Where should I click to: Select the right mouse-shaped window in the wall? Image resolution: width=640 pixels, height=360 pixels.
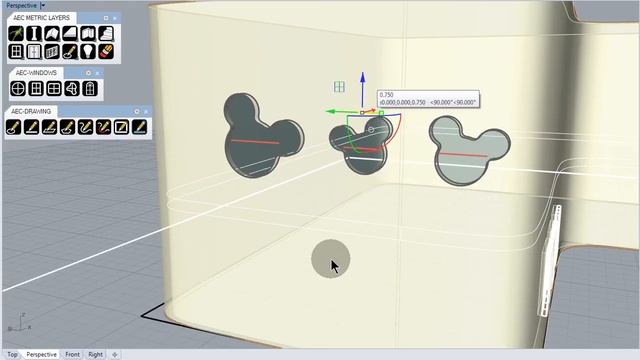pyautogui.click(x=469, y=150)
